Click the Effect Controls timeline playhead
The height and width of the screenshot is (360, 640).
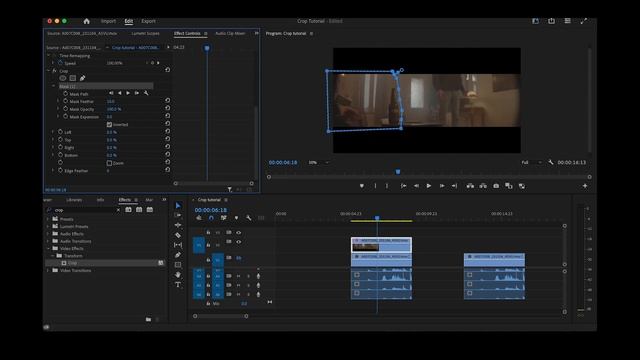pyautogui.click(x=207, y=48)
